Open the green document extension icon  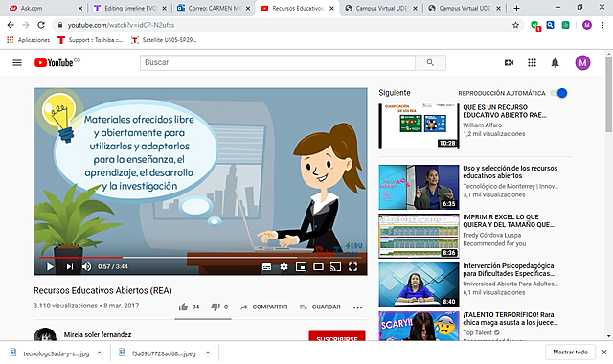pyautogui.click(x=565, y=25)
